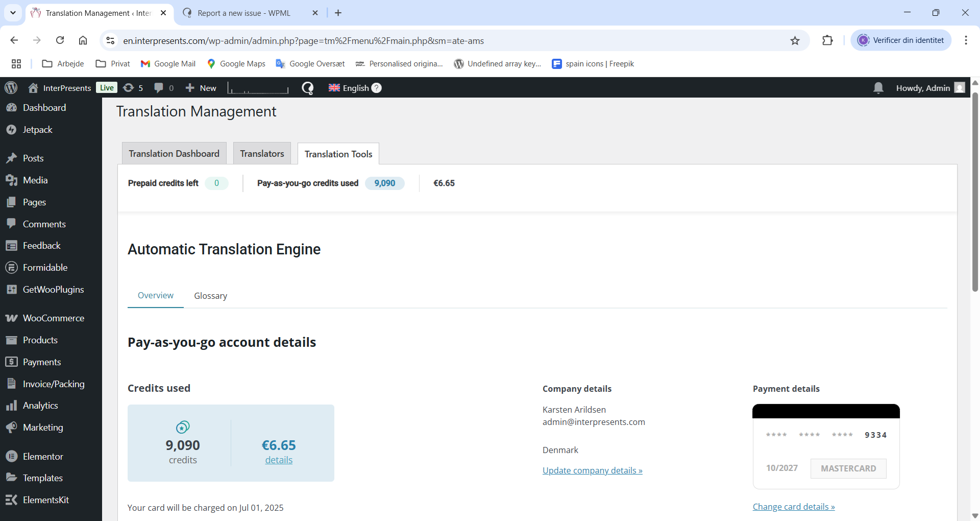Open tab search dropdown arrow
Image resolution: width=980 pixels, height=521 pixels.
(13, 13)
